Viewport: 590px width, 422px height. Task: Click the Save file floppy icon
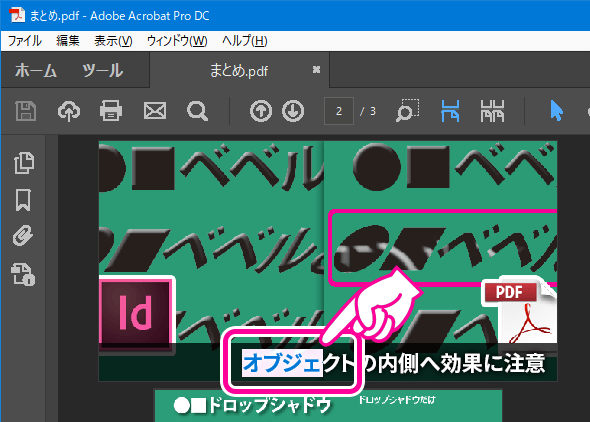26,111
